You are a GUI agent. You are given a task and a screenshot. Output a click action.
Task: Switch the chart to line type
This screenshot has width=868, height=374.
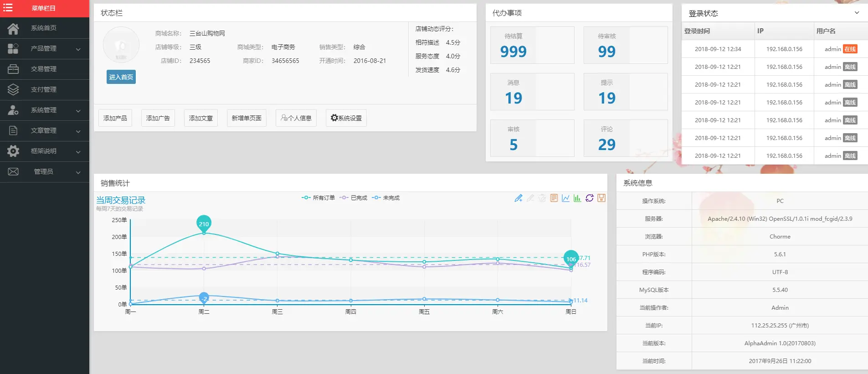(566, 198)
